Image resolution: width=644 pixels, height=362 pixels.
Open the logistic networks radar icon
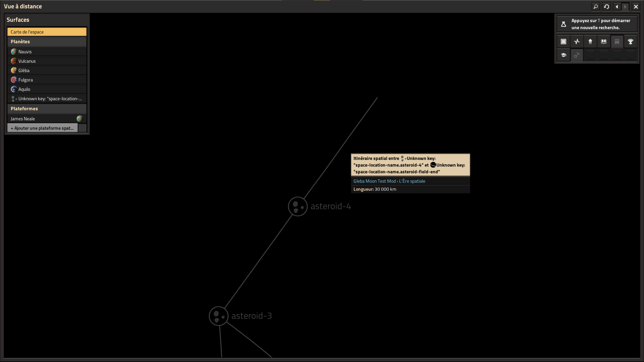tap(577, 55)
